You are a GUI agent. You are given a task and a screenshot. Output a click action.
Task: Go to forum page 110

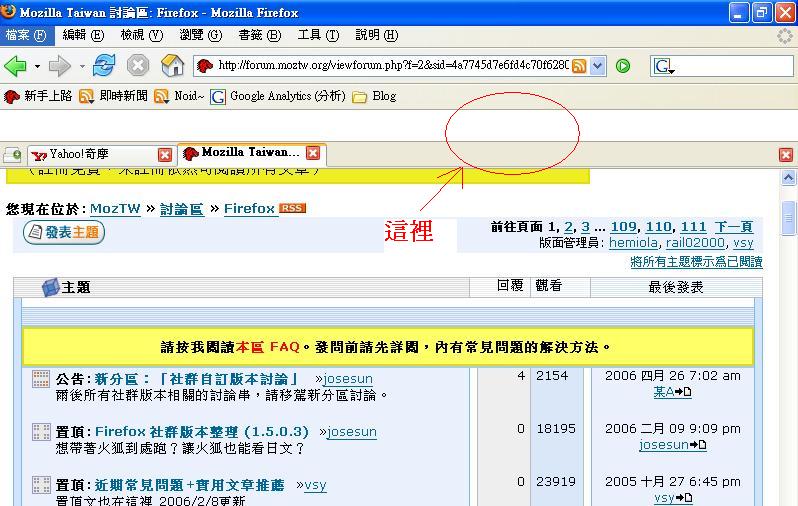click(659, 227)
